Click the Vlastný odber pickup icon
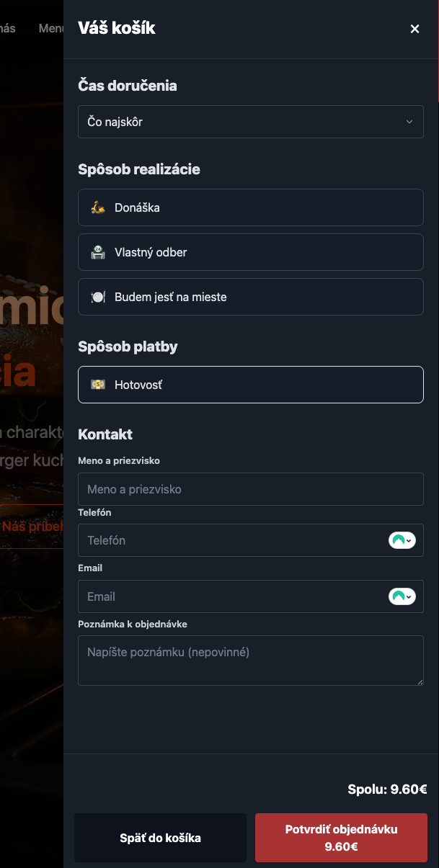Image resolution: width=439 pixels, height=868 pixels. pyautogui.click(x=98, y=252)
